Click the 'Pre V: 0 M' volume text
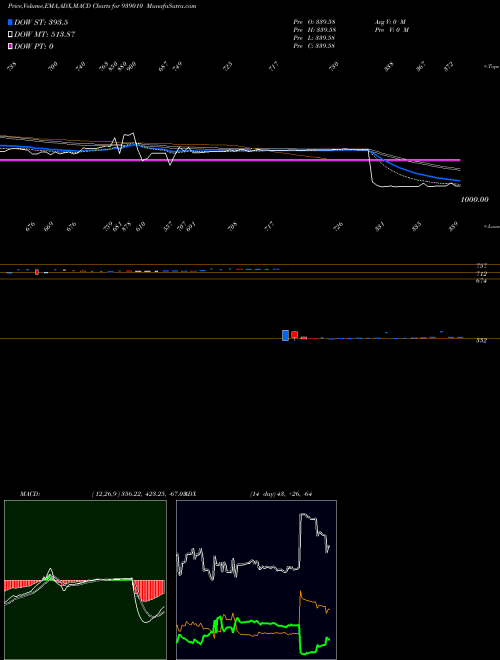500x660 pixels. pos(392,30)
